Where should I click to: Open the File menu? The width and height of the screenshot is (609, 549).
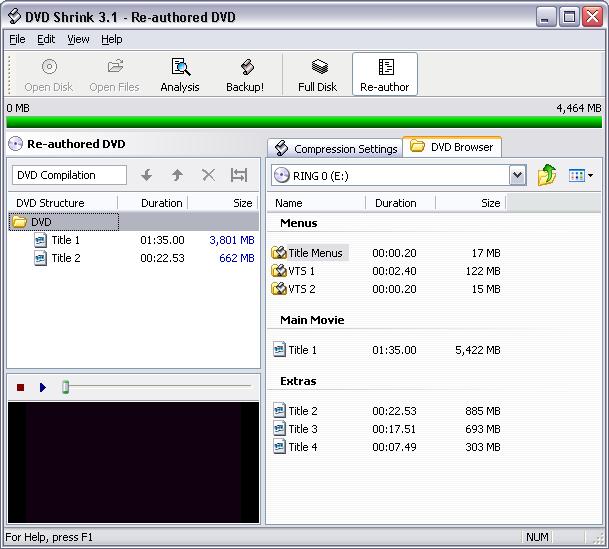17,39
